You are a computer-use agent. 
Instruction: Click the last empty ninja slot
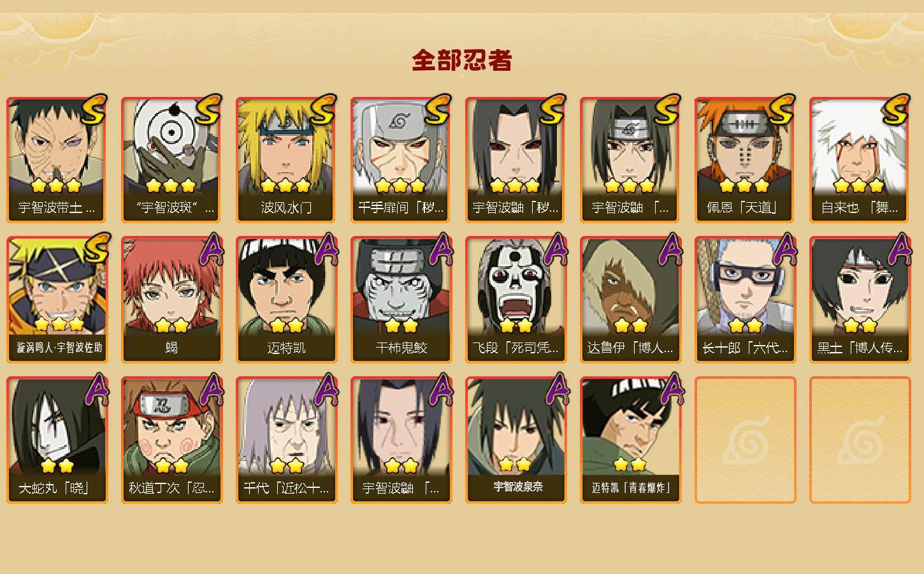[x=860, y=440]
